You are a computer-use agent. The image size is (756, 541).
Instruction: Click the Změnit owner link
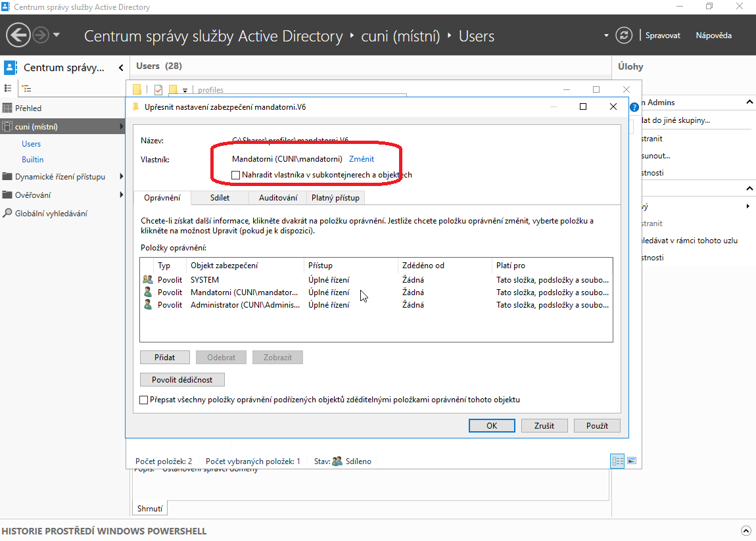361,159
